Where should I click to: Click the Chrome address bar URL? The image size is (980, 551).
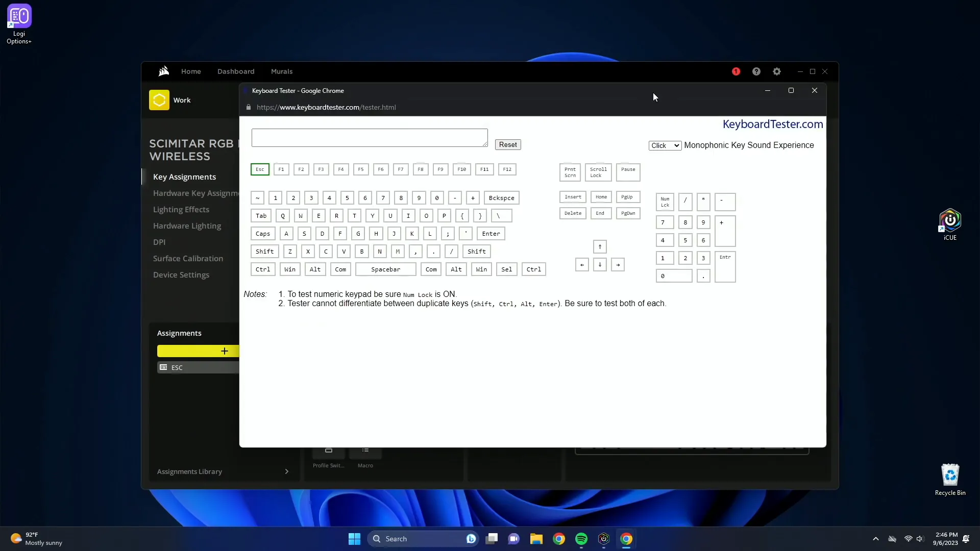[x=326, y=107]
